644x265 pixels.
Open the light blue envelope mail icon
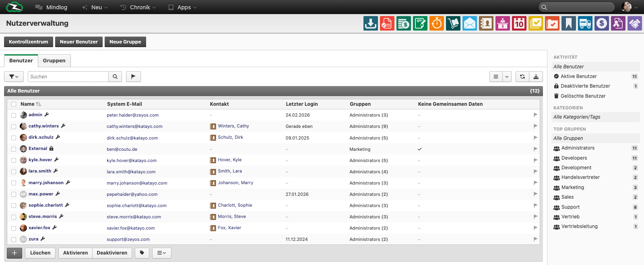pos(469,23)
